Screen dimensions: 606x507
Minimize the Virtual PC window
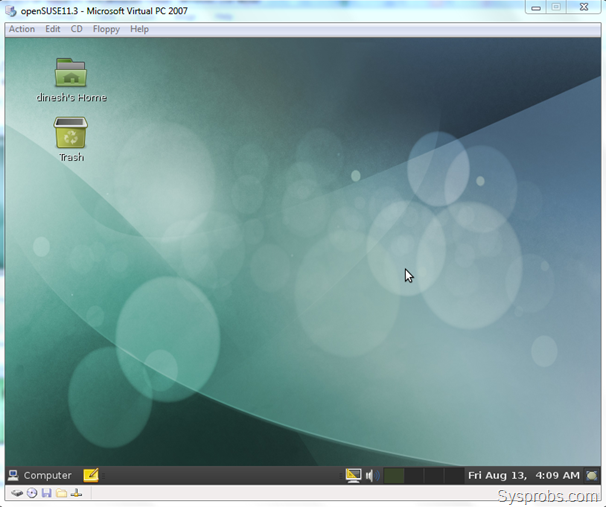point(536,7)
